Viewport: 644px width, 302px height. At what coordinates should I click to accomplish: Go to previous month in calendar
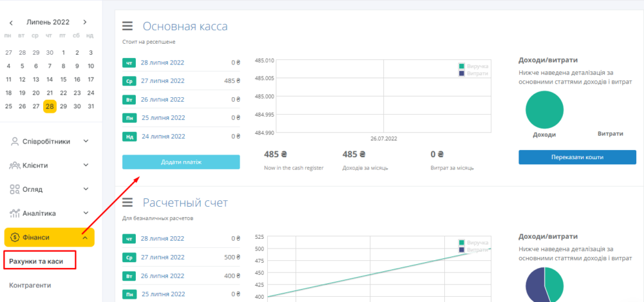pos(11,23)
